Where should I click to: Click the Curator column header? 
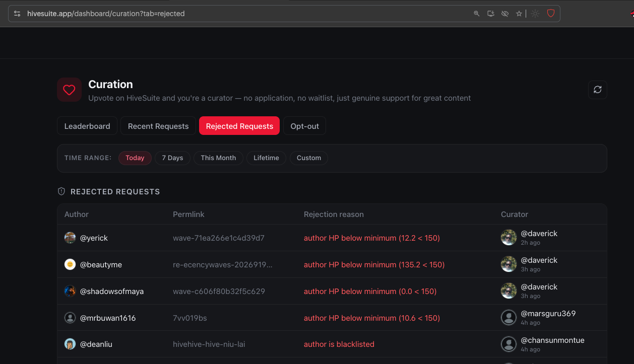click(515, 214)
